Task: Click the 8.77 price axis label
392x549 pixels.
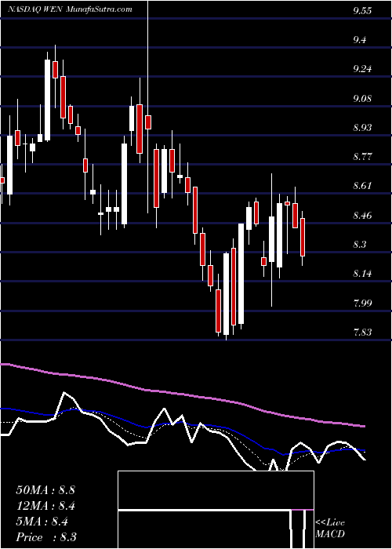Action: [362, 157]
